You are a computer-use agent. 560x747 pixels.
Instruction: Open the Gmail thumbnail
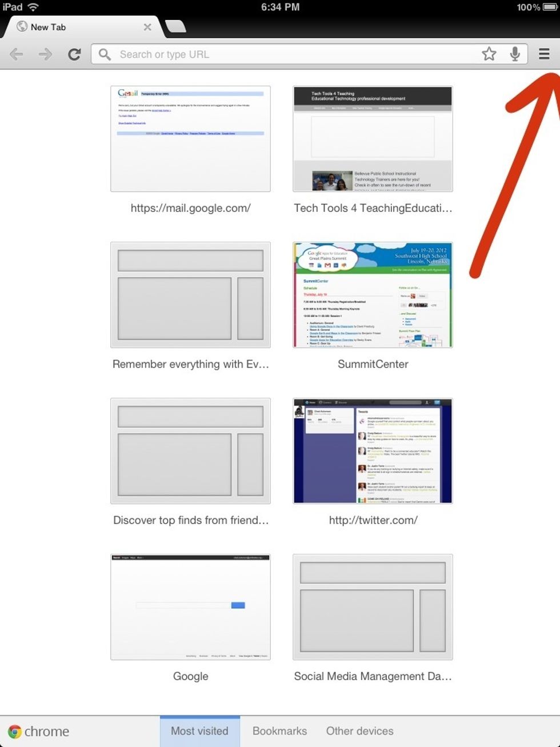190,139
